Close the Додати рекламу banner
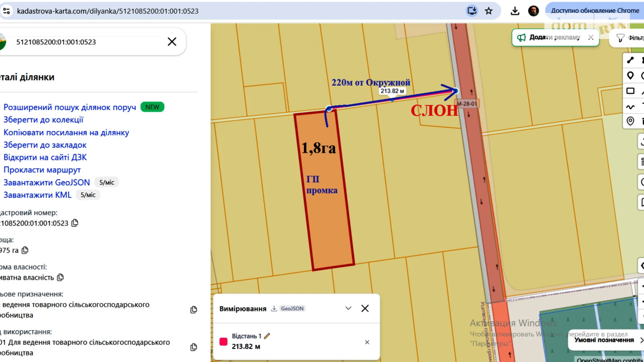The width and height of the screenshot is (644, 362). [591, 37]
